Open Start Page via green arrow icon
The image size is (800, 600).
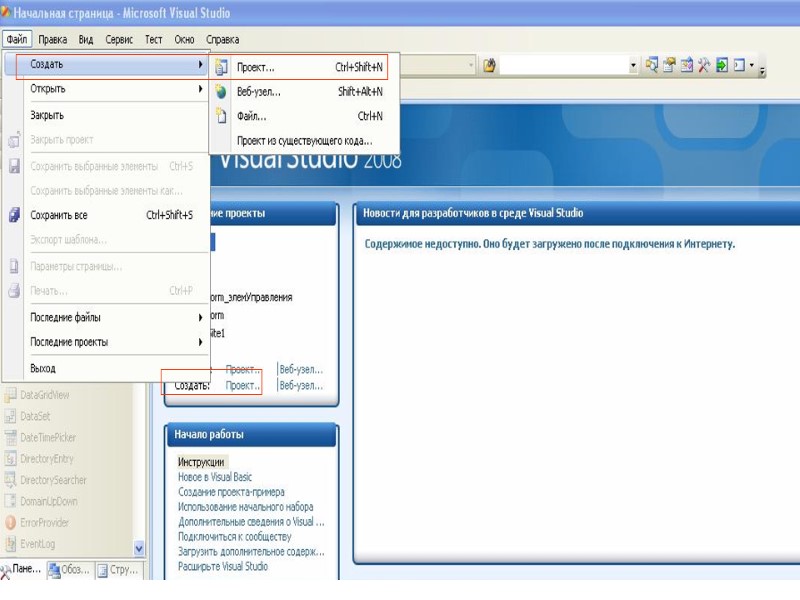(x=721, y=65)
